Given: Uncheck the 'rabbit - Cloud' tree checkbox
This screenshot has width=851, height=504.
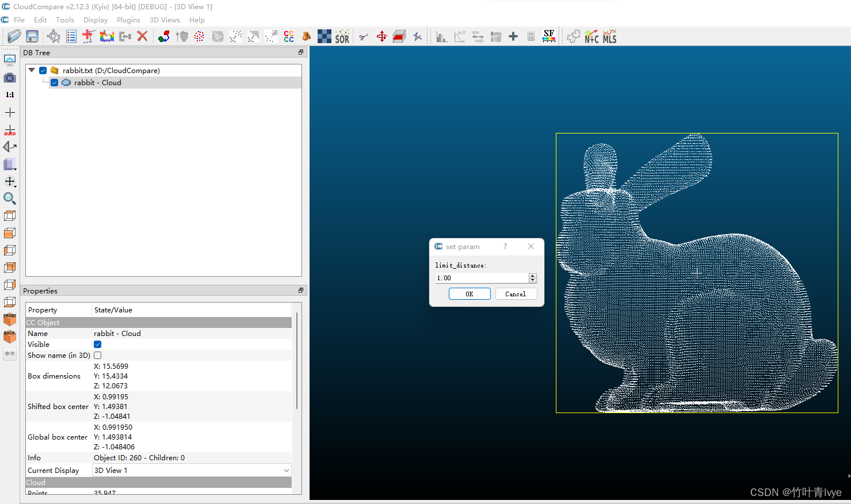Looking at the screenshot, I should [x=54, y=83].
